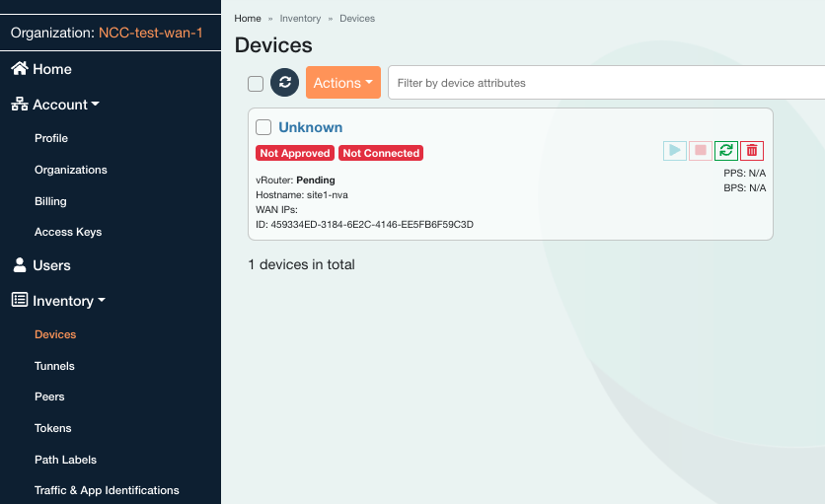Go to Billing in sidebar
Image resolution: width=825 pixels, height=504 pixels.
click(50, 201)
